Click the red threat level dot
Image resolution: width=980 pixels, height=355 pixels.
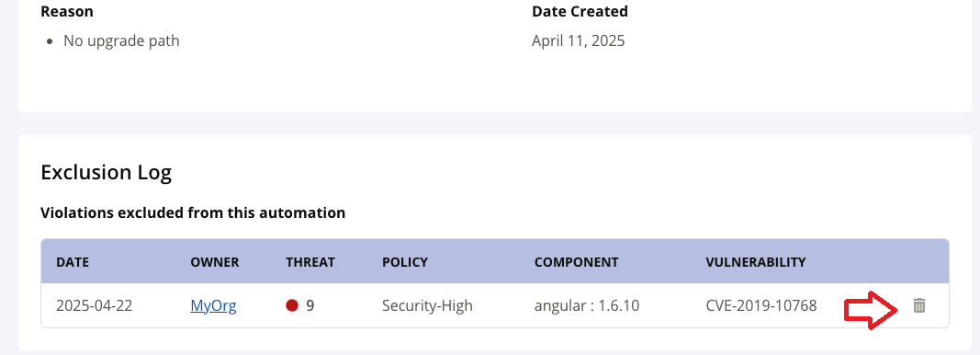tap(292, 305)
